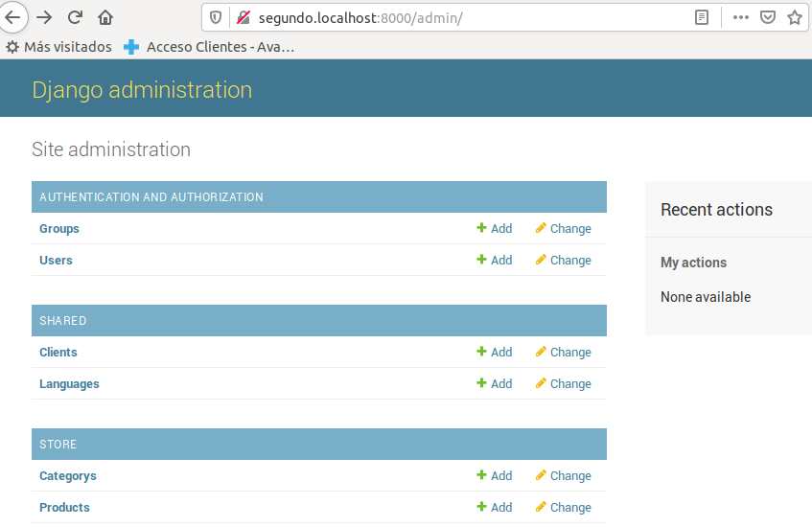This screenshot has width=812, height=527.
Task: Open the Users model list
Action: pos(56,261)
